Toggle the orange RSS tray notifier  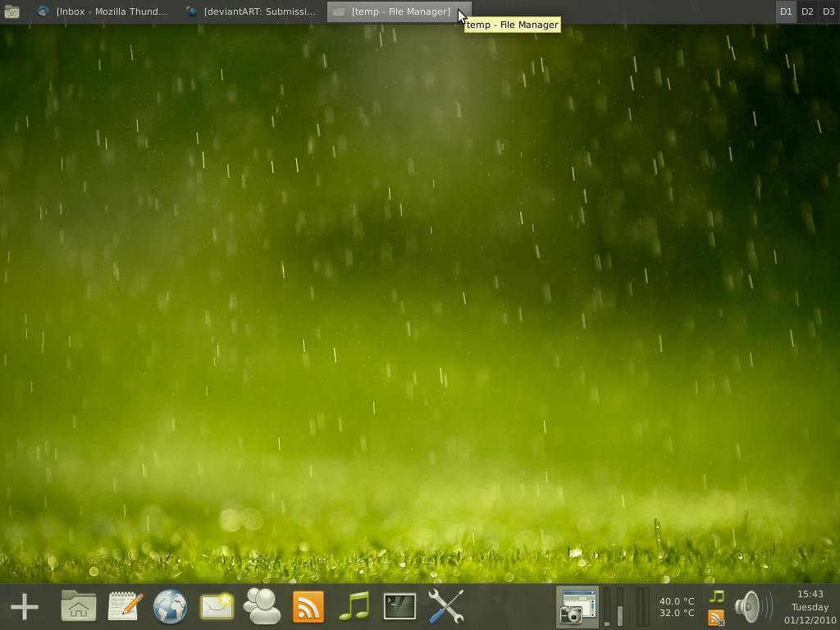tap(717, 616)
